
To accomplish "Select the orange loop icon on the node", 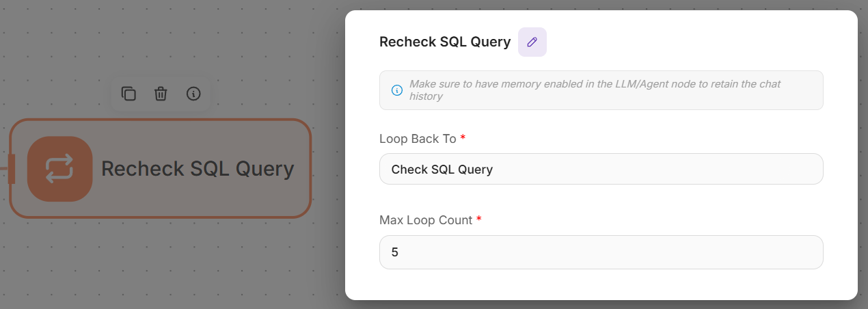I will pyautogui.click(x=59, y=169).
